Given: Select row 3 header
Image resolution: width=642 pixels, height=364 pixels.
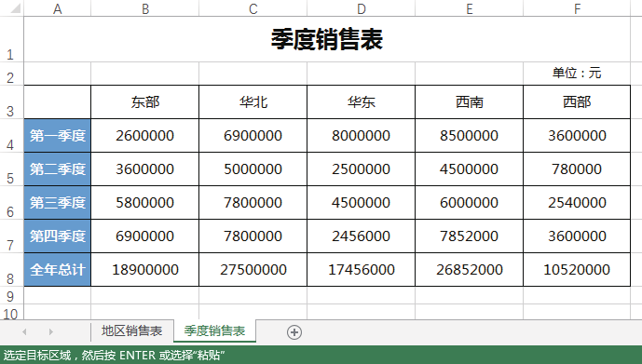Looking at the screenshot, I should pos(11,102).
